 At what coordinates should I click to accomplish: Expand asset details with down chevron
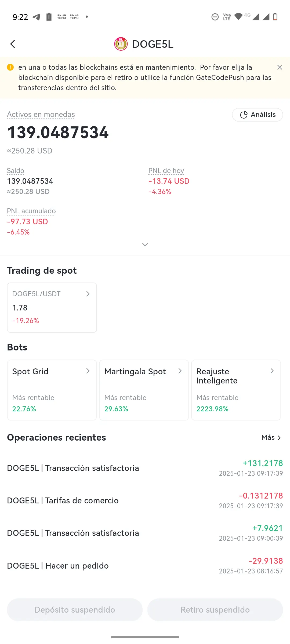[x=145, y=244]
